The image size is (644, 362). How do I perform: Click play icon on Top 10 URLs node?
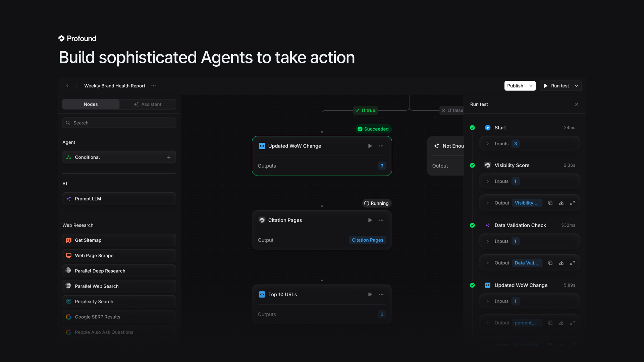tap(370, 295)
